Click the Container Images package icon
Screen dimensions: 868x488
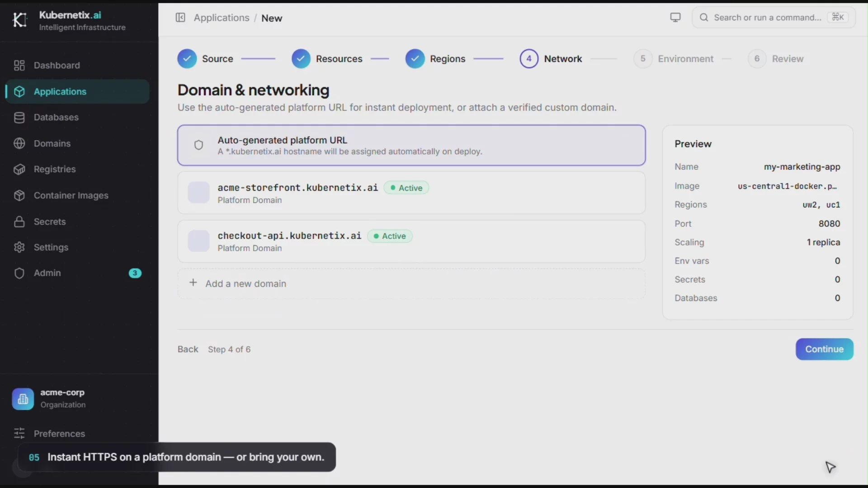(x=19, y=196)
